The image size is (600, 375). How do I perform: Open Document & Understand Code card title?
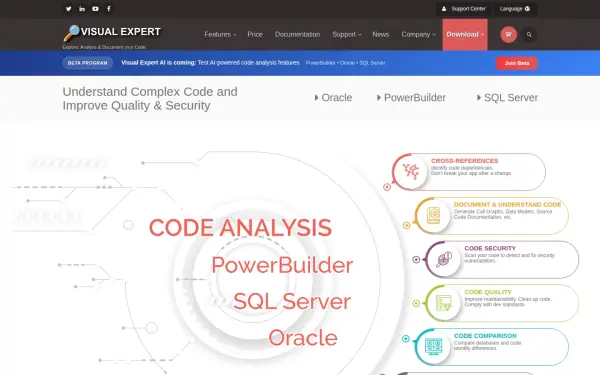pyautogui.click(x=507, y=204)
